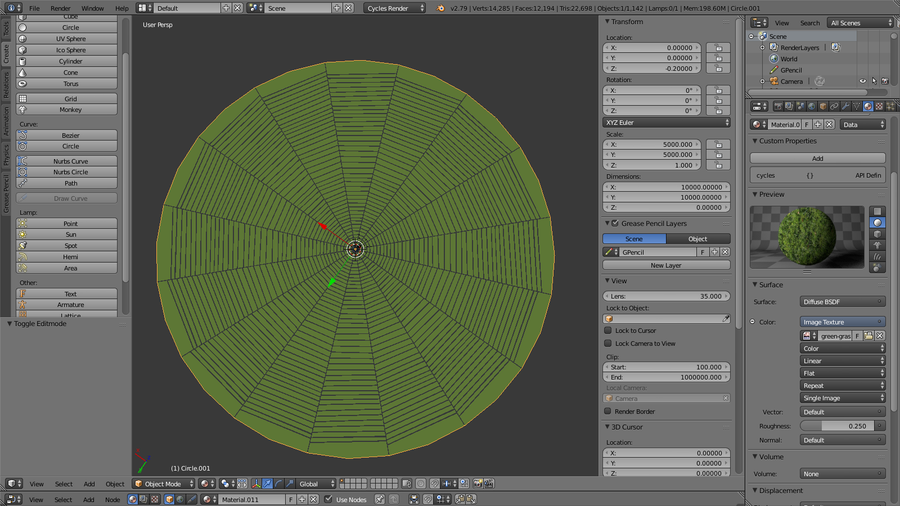Toggle Camera visibility eye in outliner

pos(862,81)
